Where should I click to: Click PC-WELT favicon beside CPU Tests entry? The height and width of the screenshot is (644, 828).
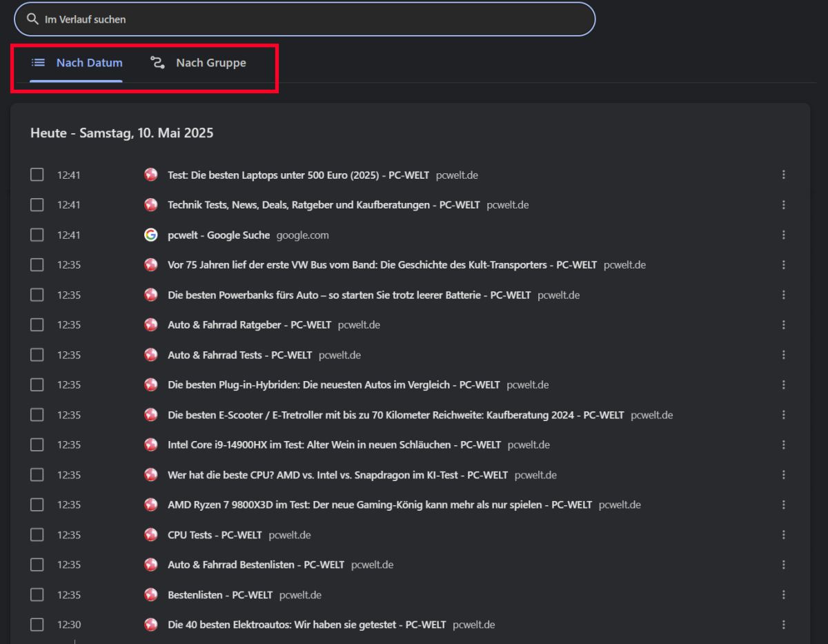(x=150, y=535)
